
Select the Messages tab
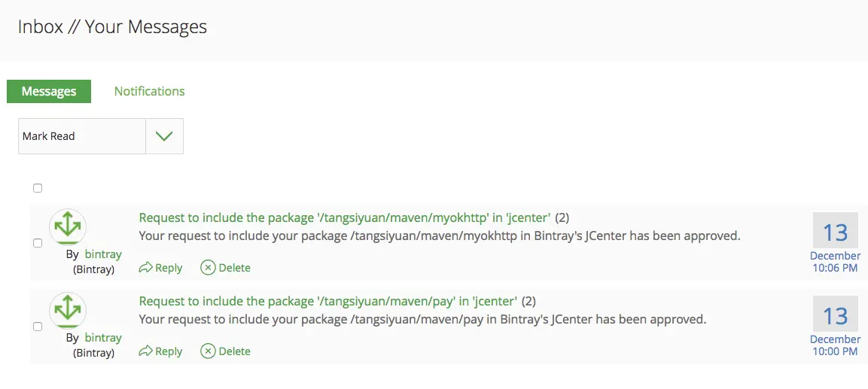click(49, 92)
